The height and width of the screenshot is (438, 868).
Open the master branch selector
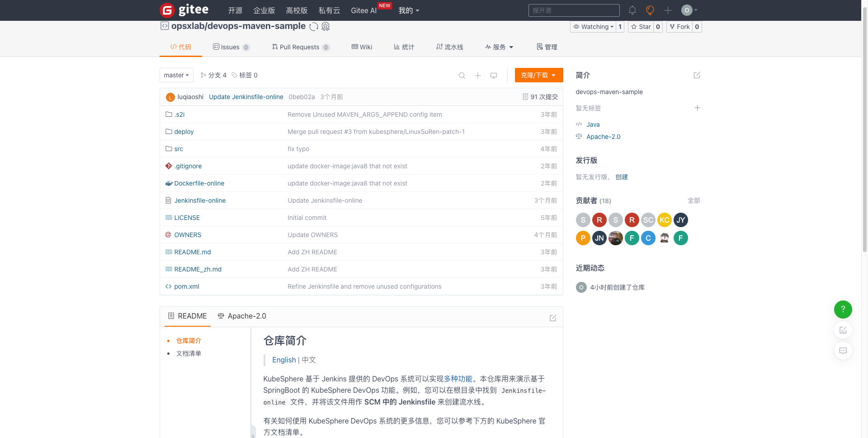coord(176,75)
